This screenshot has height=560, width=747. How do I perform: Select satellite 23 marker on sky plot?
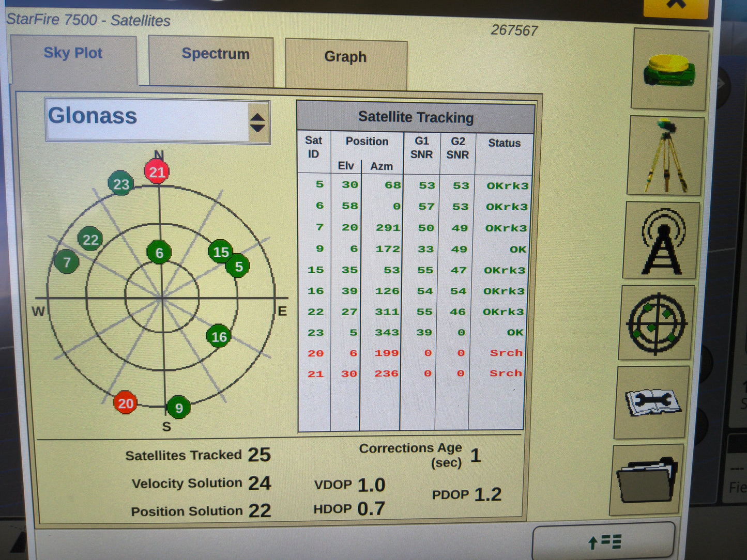pos(121,184)
